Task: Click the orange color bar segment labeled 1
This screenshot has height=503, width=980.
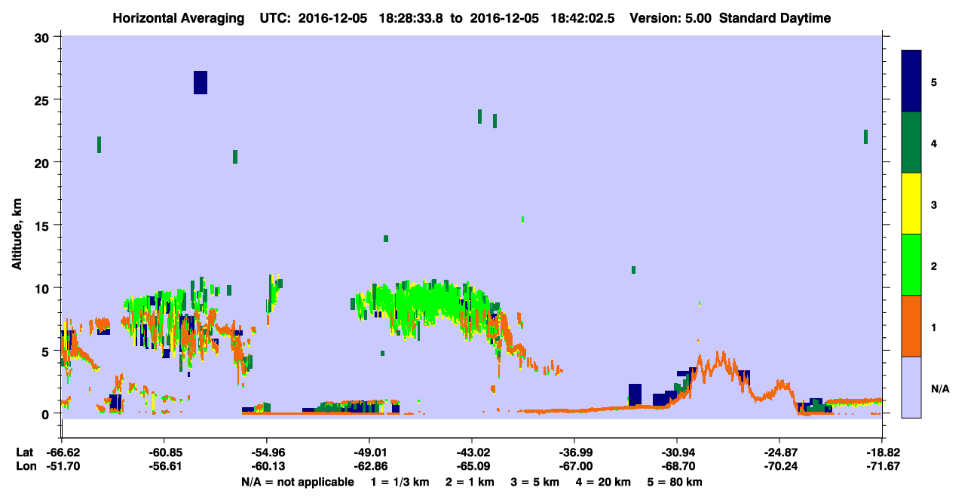Action: coord(911,326)
